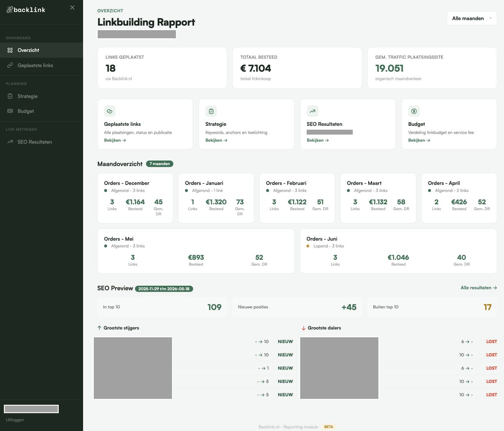Click the BETA badge in footer
The width and height of the screenshot is (504, 431).
(329, 427)
